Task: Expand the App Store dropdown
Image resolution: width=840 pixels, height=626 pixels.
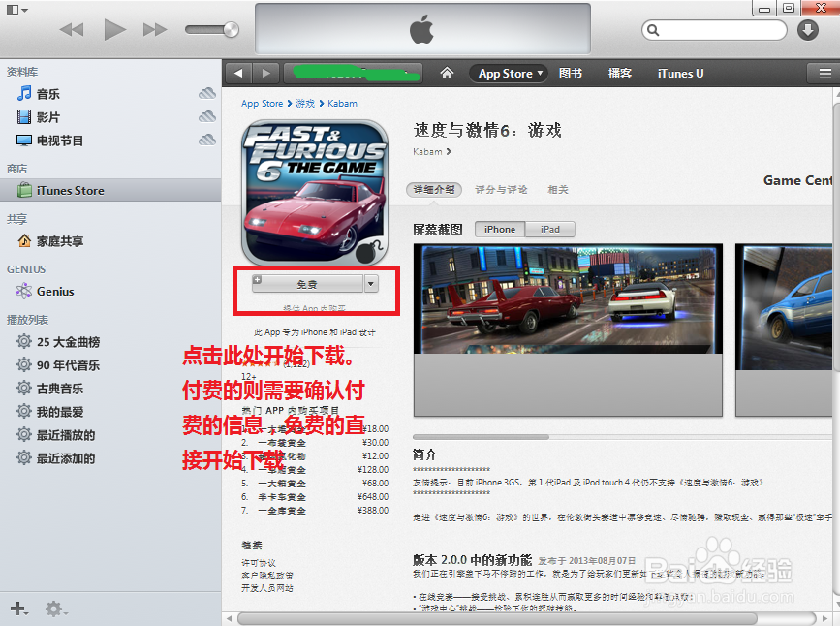Action: [x=509, y=74]
